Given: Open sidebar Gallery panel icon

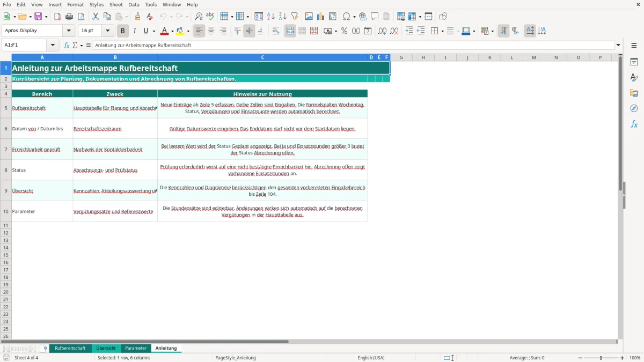Looking at the screenshot, I should pos(634,93).
